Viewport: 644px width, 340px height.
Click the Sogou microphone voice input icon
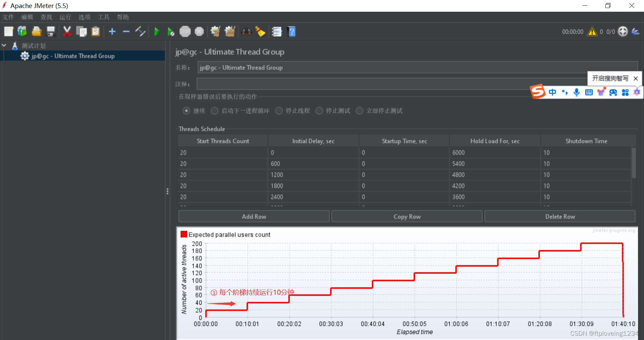577,92
